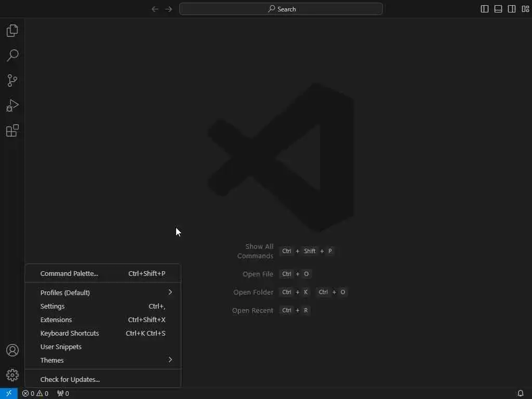Expand the Profiles (Default) submenu
532x399 pixels.
click(x=103, y=292)
